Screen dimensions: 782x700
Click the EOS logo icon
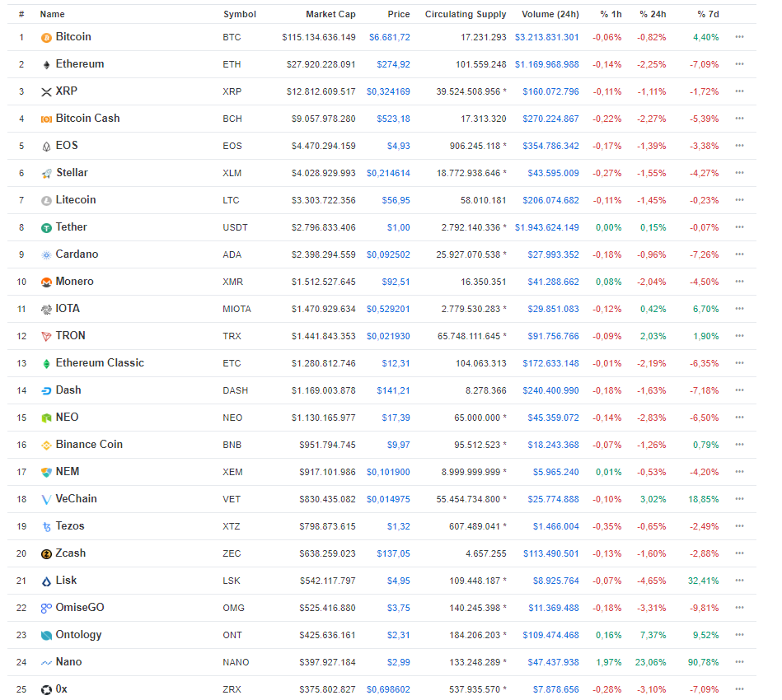(x=46, y=147)
